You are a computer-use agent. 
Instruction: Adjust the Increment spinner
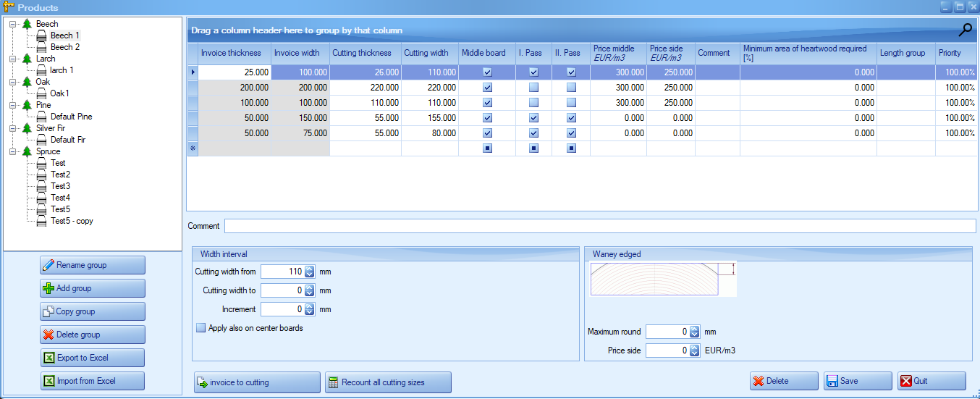(x=310, y=309)
